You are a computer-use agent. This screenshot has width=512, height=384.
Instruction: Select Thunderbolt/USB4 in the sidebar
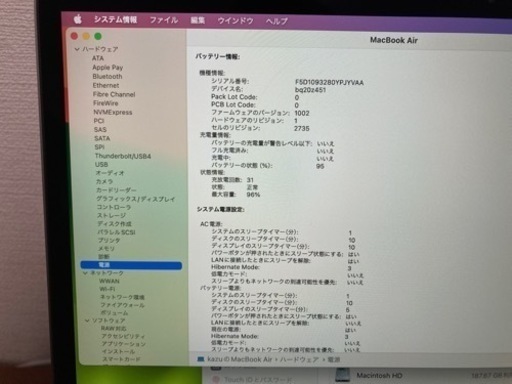[123, 156]
